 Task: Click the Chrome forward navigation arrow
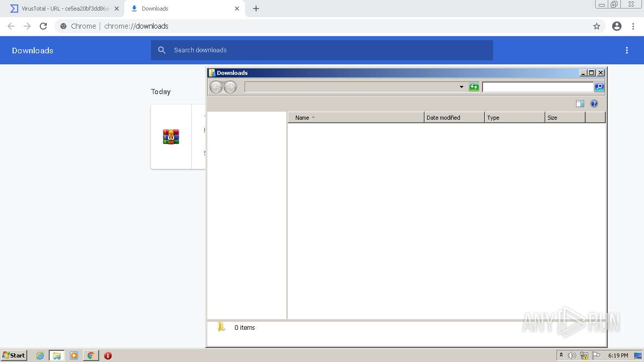pos(27,26)
